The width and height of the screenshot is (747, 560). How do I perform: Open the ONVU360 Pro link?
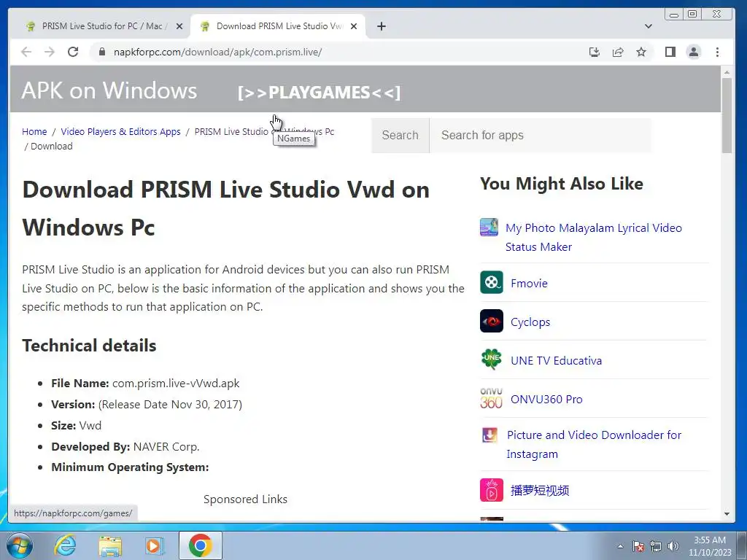tap(546, 399)
